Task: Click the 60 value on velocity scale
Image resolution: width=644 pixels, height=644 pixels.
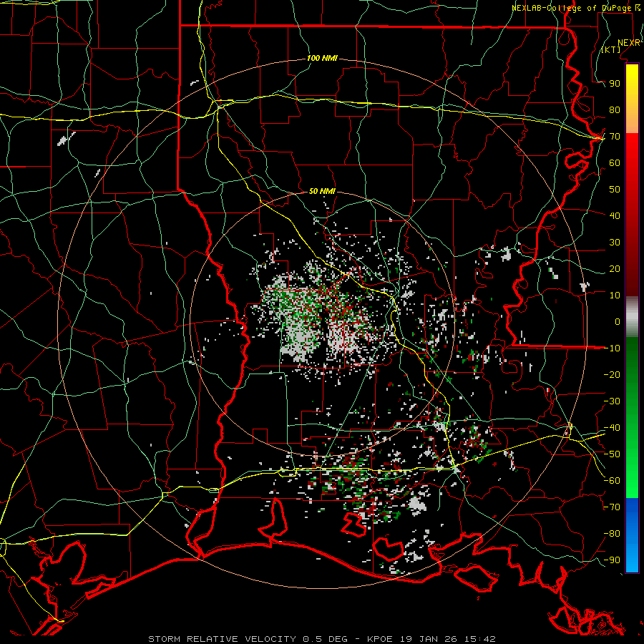Action: 615,163
